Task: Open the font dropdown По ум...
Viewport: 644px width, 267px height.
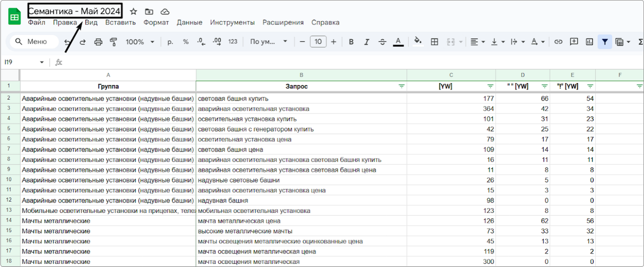Action: tap(269, 42)
